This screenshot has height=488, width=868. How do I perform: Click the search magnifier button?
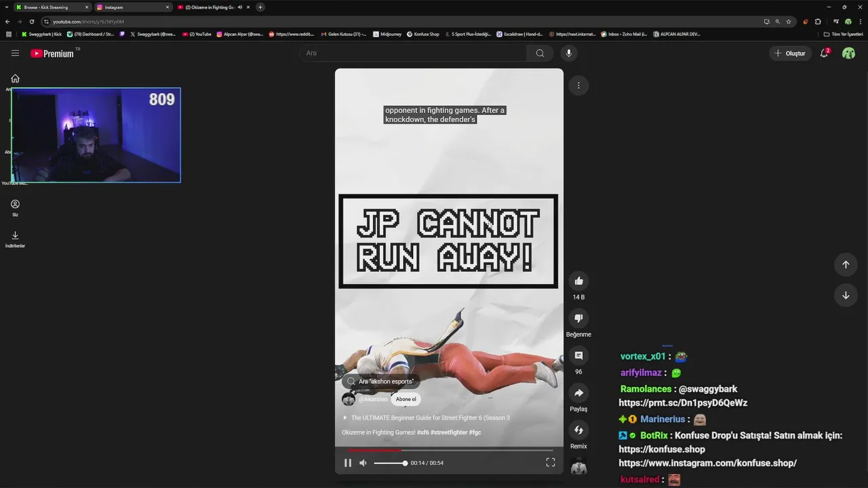tap(540, 53)
